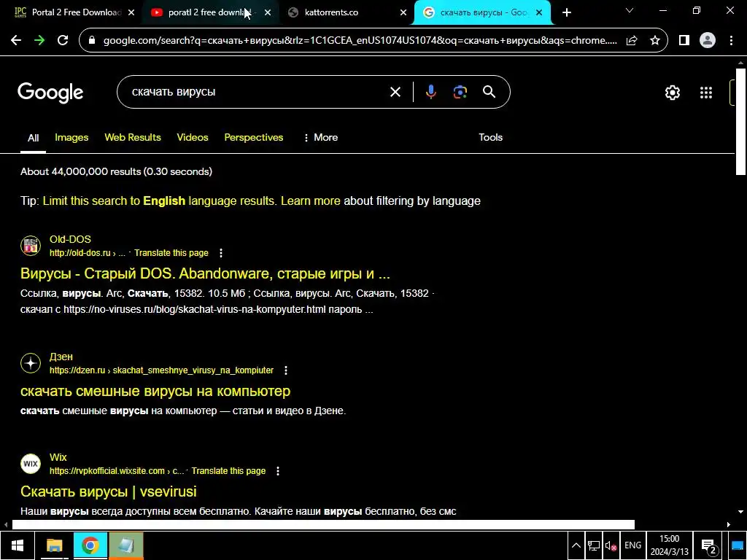
Task: Bookmark this page with the star
Action: click(x=655, y=41)
